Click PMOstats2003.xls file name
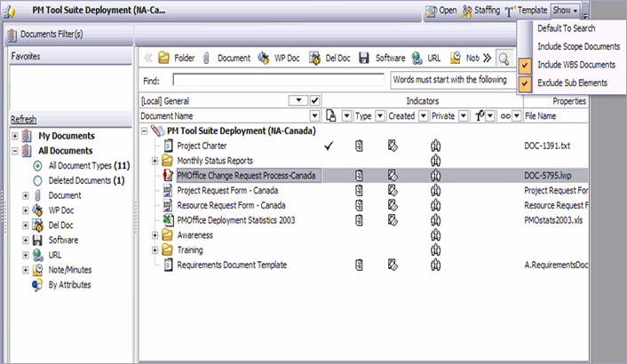Image resolution: width=627 pixels, height=364 pixels. click(553, 220)
